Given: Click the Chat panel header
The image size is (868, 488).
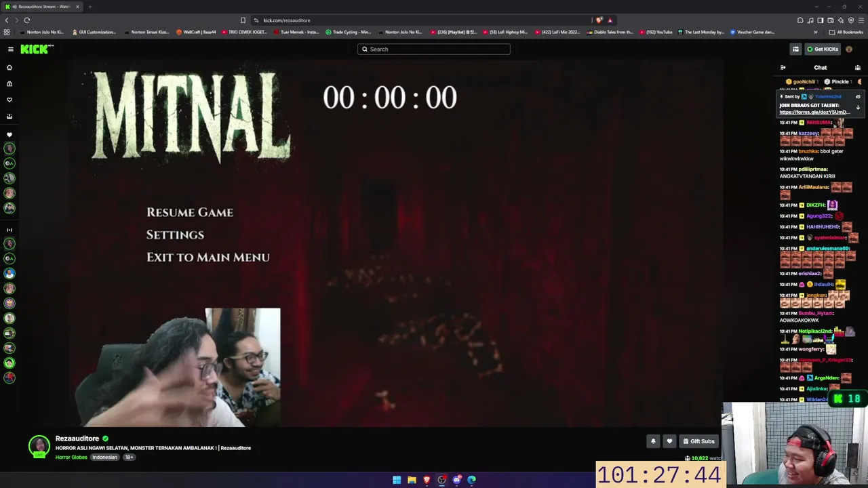Looking at the screenshot, I should pos(821,68).
